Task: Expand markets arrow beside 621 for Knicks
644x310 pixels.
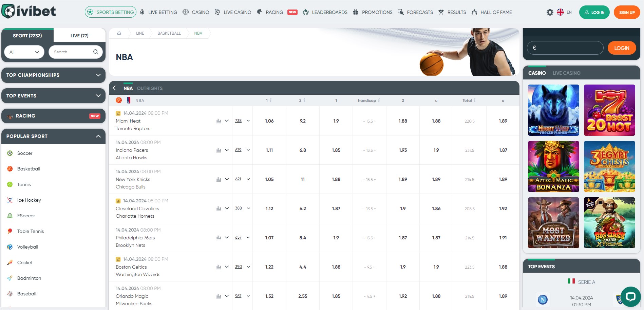Action: click(248, 179)
